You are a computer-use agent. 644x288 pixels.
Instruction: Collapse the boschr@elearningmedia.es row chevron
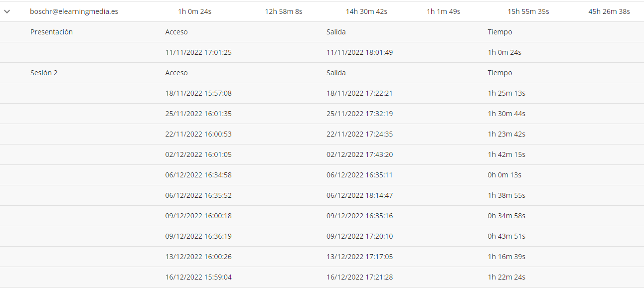[7, 11]
